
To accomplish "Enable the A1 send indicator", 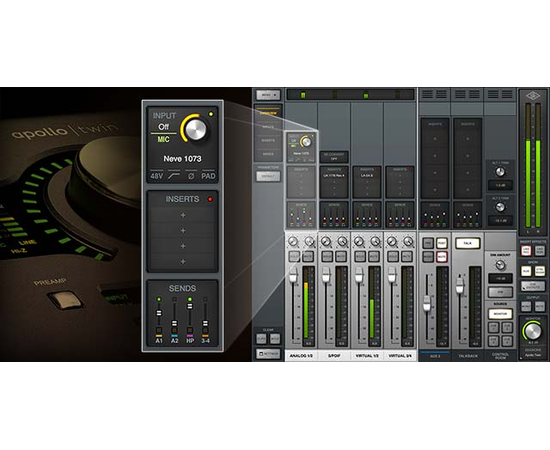I will 159,299.
